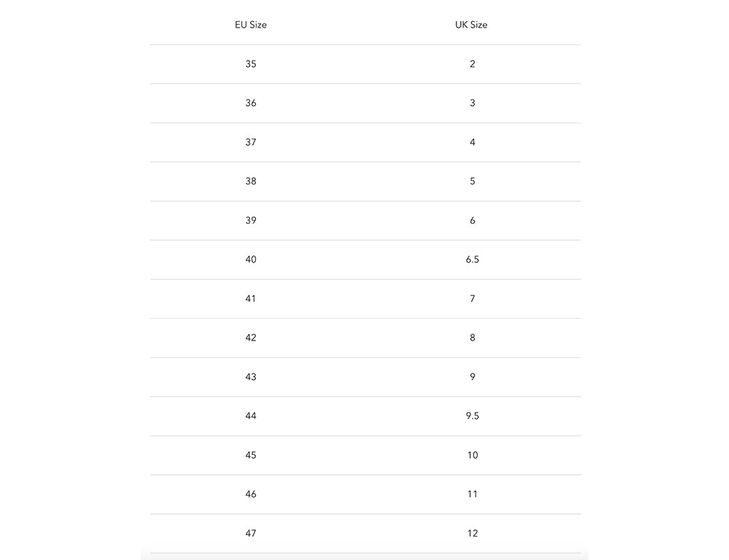Select the EU size 38 entry
The width and height of the screenshot is (729, 560).
(251, 181)
